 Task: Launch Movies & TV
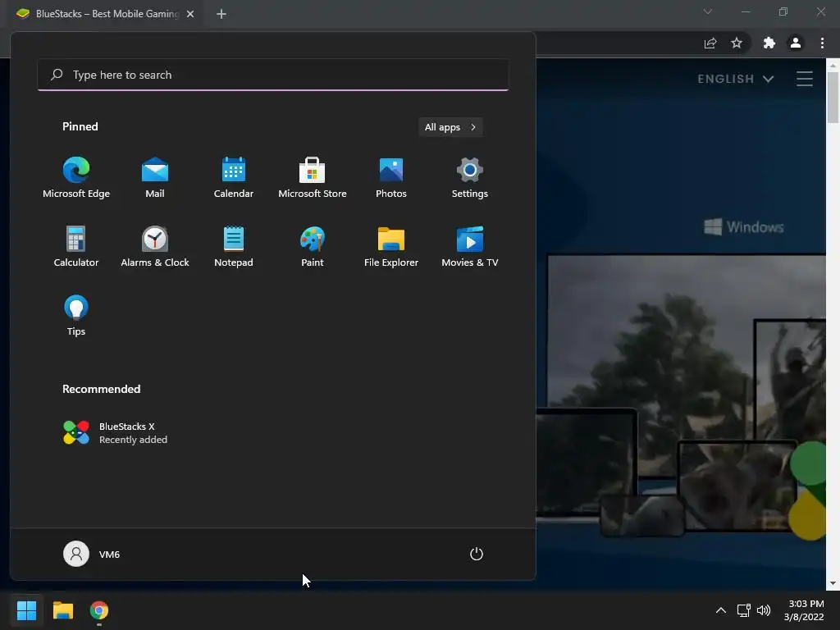click(470, 247)
